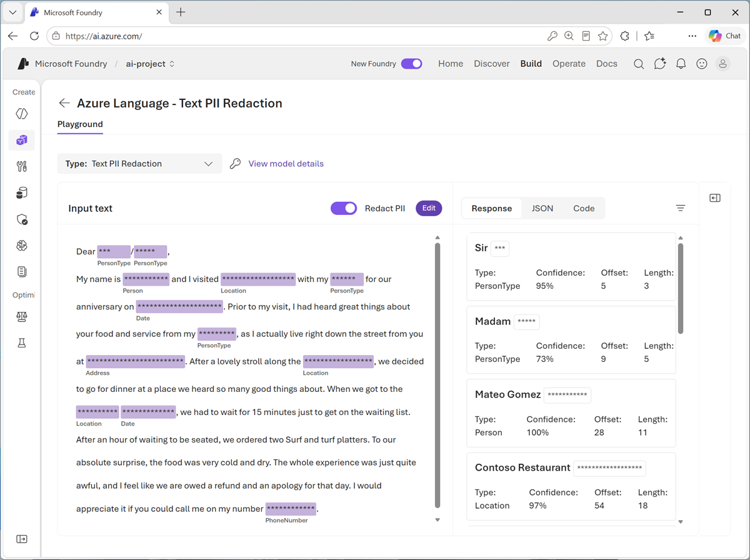Screen dimensions: 750x560
Task: Click the browser favorites star icon
Action: [x=602, y=36]
